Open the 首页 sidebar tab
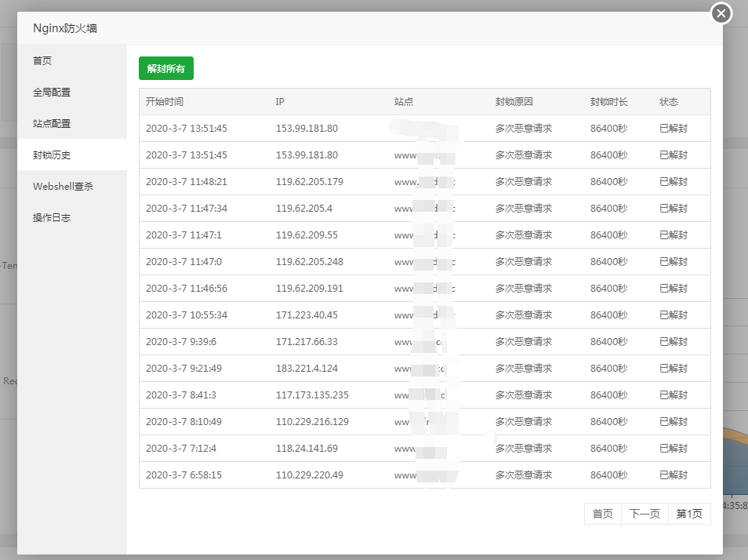 click(42, 60)
